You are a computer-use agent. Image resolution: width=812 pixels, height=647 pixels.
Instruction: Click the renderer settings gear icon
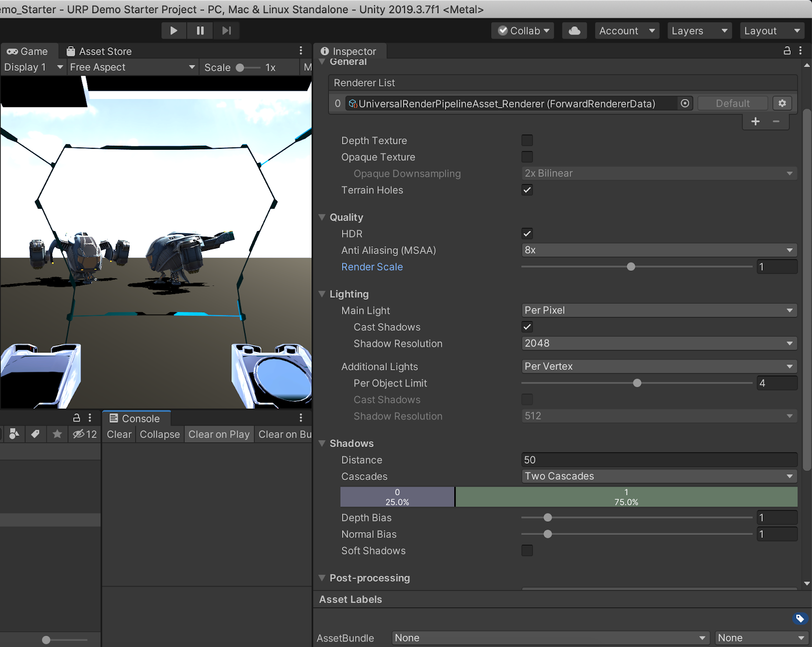click(x=782, y=103)
